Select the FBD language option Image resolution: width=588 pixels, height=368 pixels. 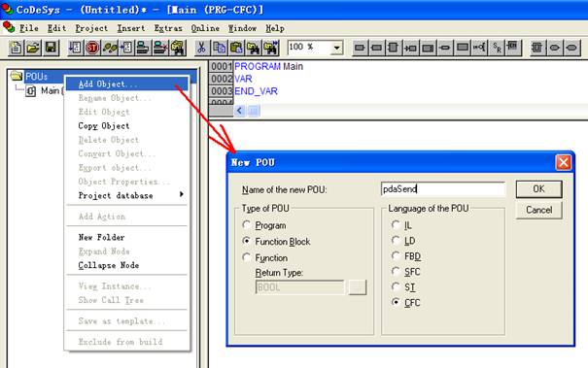point(396,256)
